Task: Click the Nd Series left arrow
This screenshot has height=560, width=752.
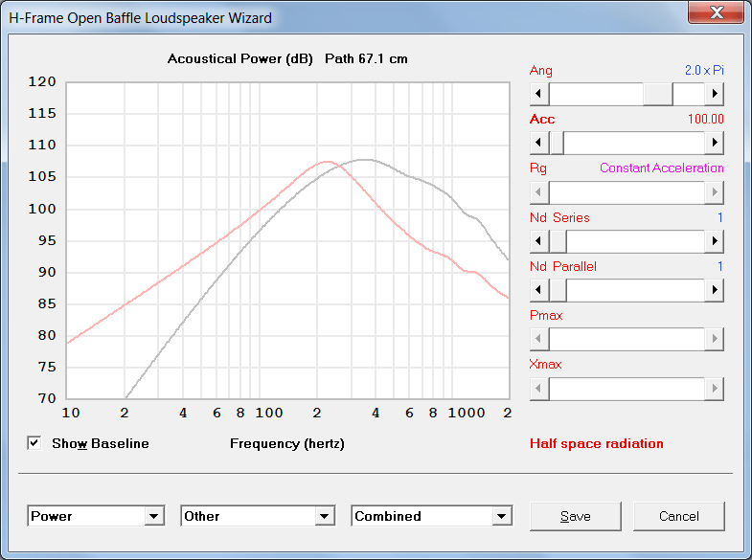Action: (x=539, y=241)
